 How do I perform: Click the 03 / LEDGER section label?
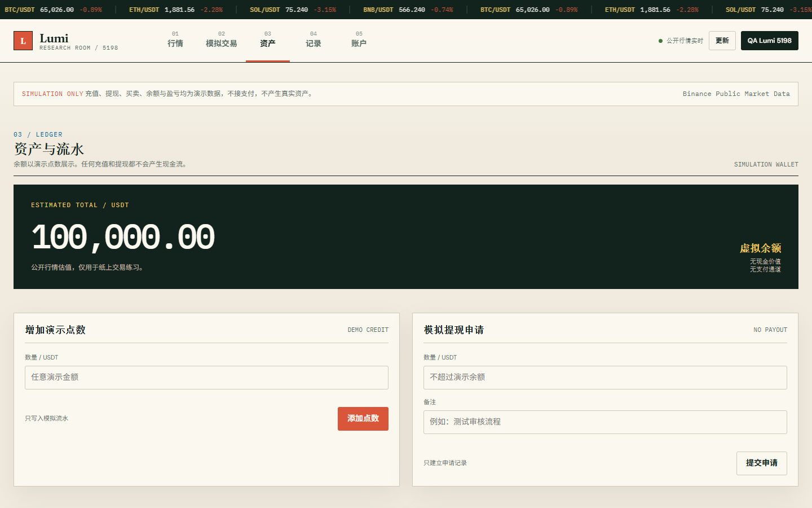(x=38, y=134)
